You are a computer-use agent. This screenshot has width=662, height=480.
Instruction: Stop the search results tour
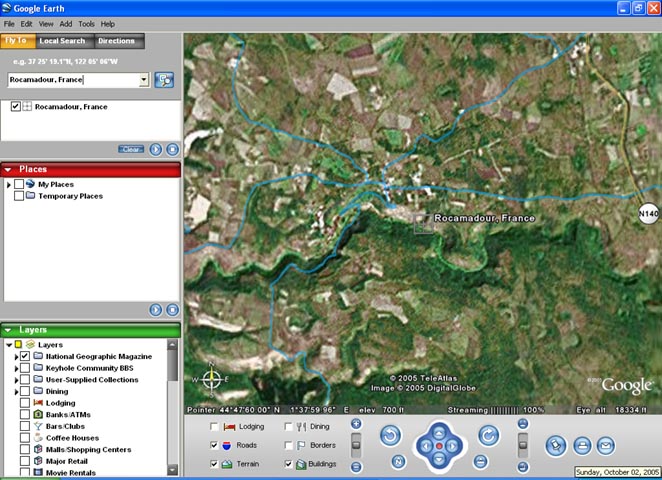click(x=172, y=149)
